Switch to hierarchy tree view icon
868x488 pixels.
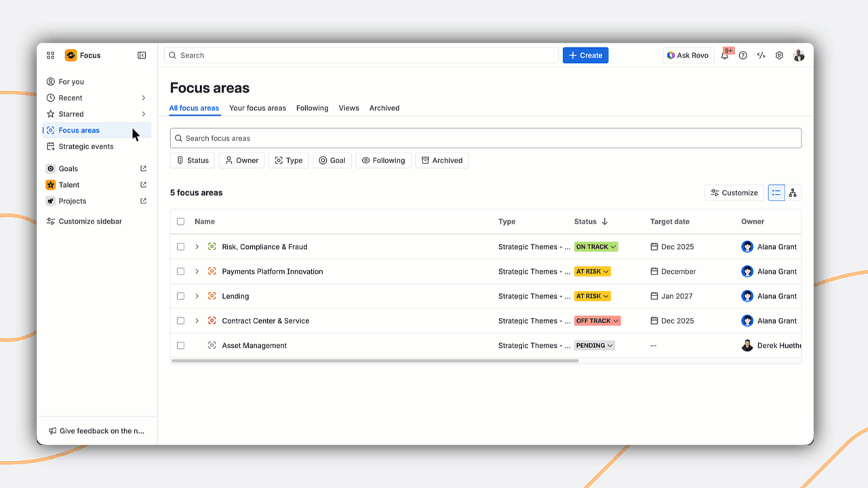(793, 193)
